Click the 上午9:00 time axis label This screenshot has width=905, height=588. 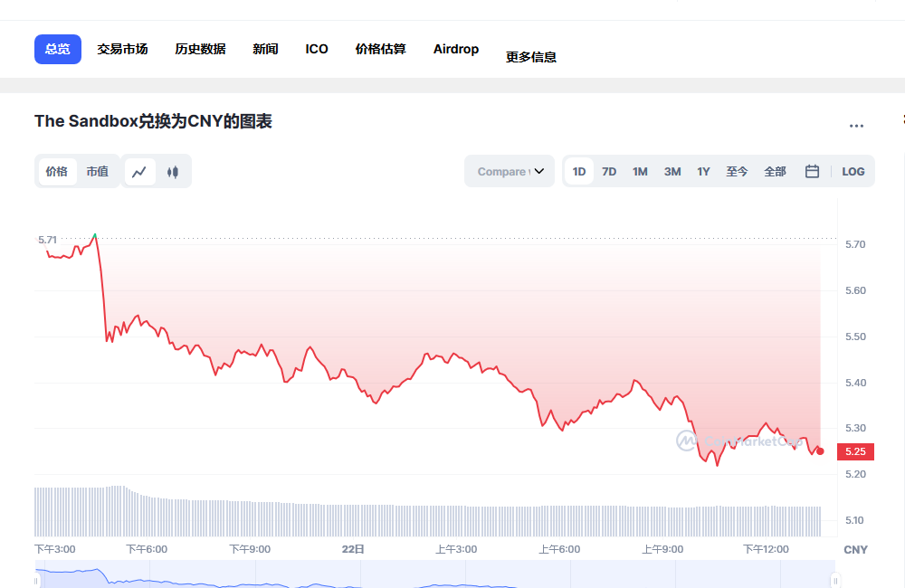[662, 549]
